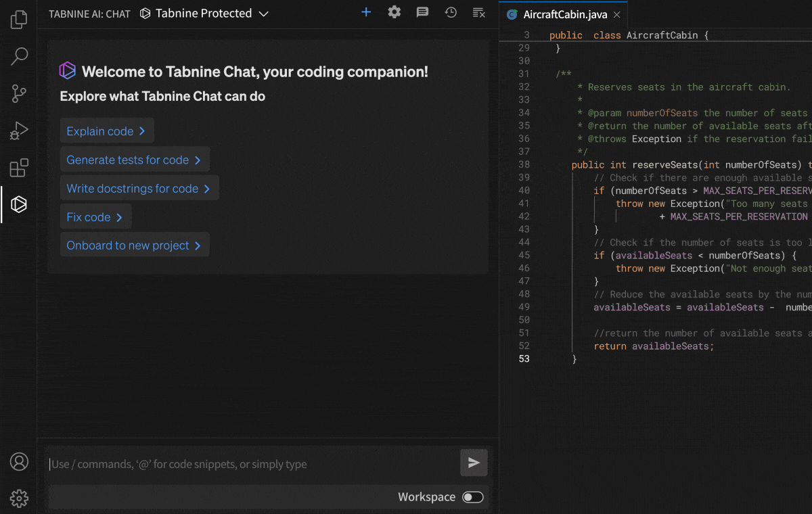Open the Search magnifier in activity bar

click(19, 56)
